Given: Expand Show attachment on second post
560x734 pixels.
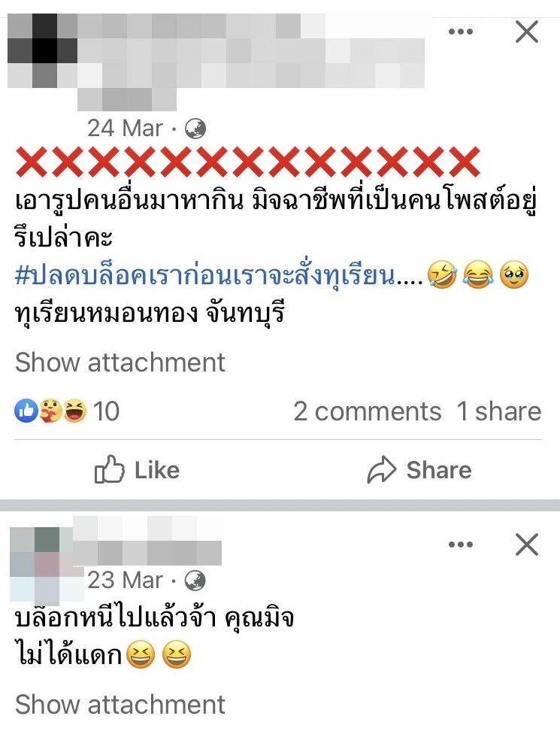Looking at the screenshot, I should pos(120,704).
